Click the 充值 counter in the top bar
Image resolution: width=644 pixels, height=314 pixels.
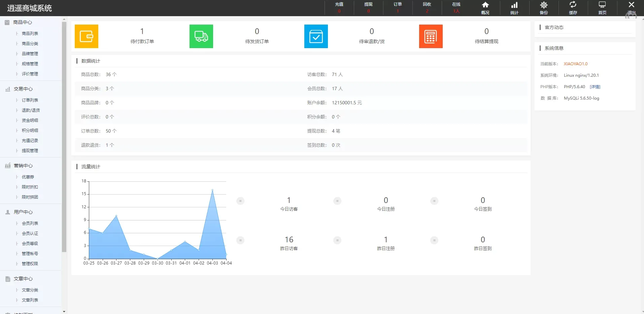tap(339, 7)
